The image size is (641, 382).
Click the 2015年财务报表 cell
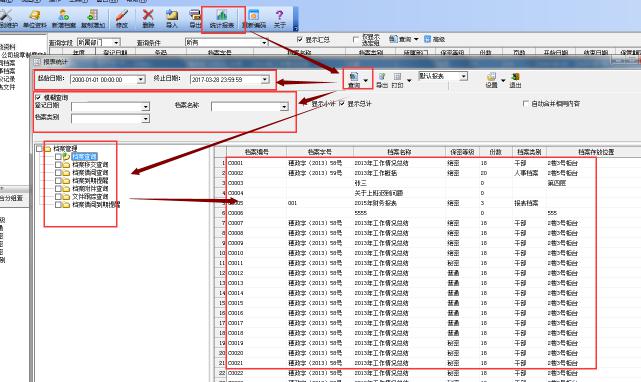click(x=399, y=203)
